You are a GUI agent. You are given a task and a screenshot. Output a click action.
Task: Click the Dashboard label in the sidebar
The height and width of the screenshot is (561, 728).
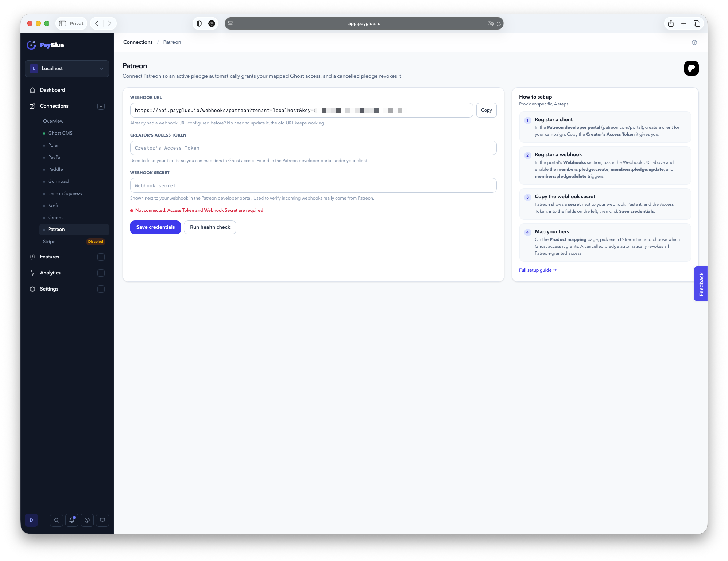[53, 90]
